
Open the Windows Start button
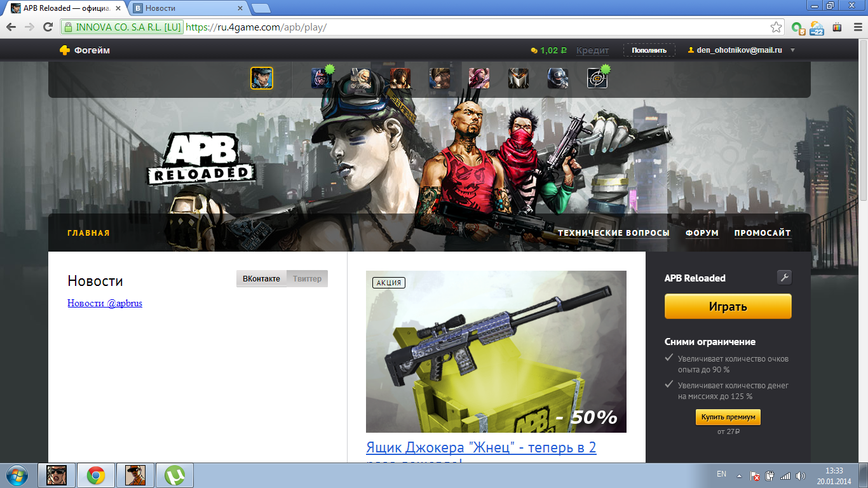[x=16, y=475]
